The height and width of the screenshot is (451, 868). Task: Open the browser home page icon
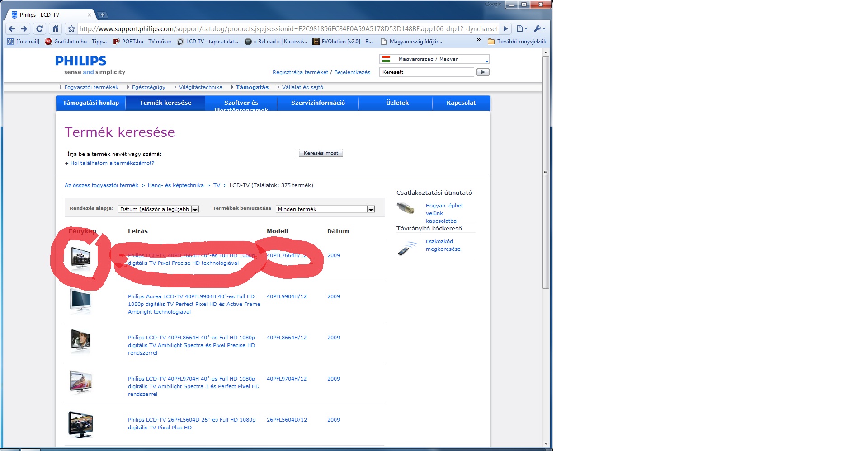tap(55, 29)
